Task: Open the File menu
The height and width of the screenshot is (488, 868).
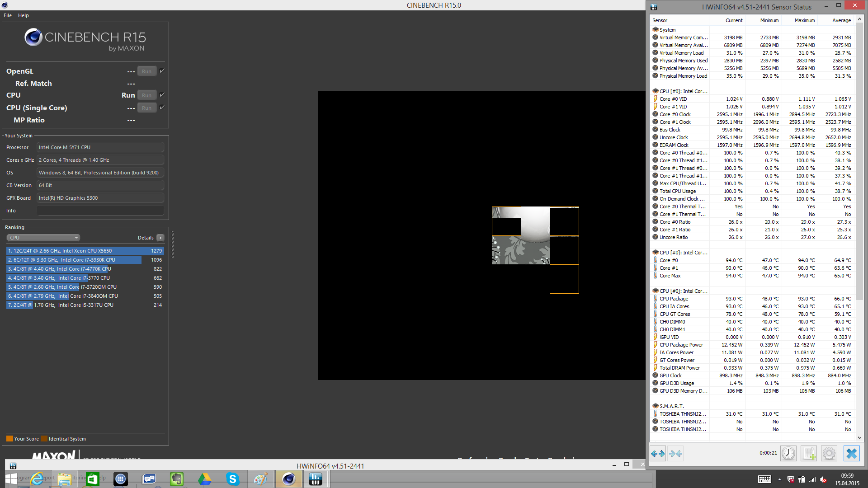Action: 8,15
